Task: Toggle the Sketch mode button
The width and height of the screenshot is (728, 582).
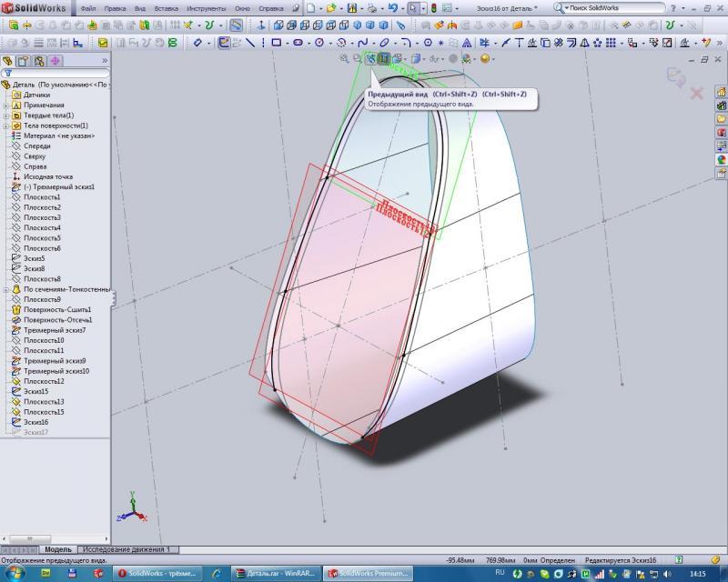Action: coord(224,43)
